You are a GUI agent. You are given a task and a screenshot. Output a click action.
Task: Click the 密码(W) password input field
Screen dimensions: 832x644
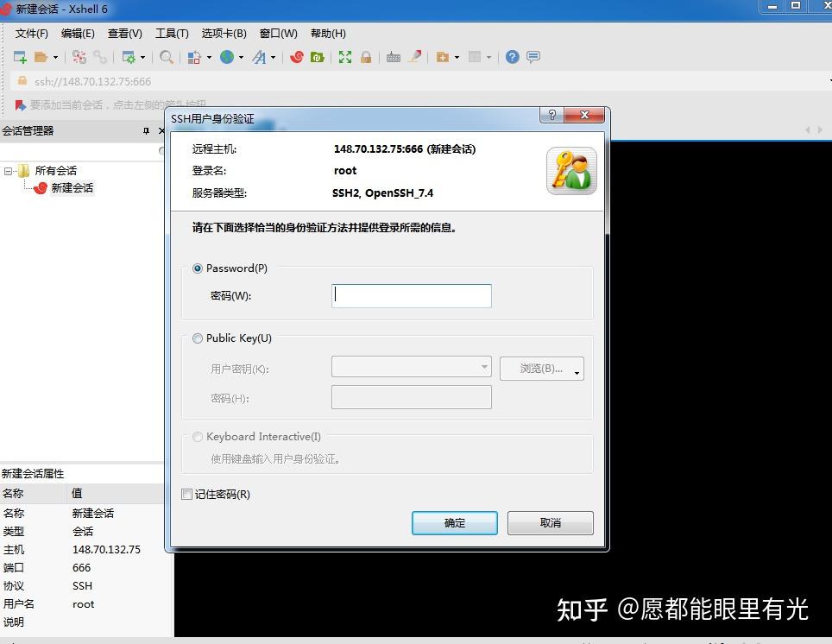coord(411,296)
